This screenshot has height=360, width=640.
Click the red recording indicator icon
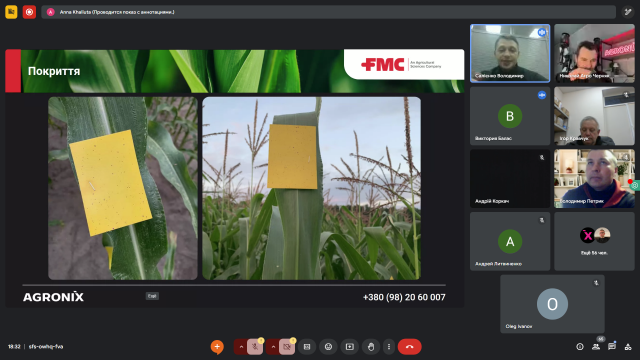pos(29,12)
